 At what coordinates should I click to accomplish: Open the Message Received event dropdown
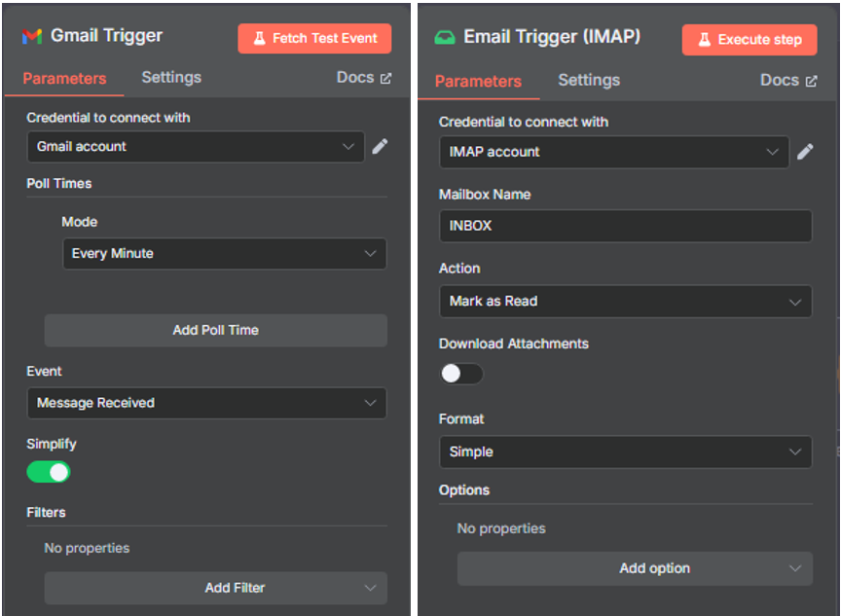[206, 403]
